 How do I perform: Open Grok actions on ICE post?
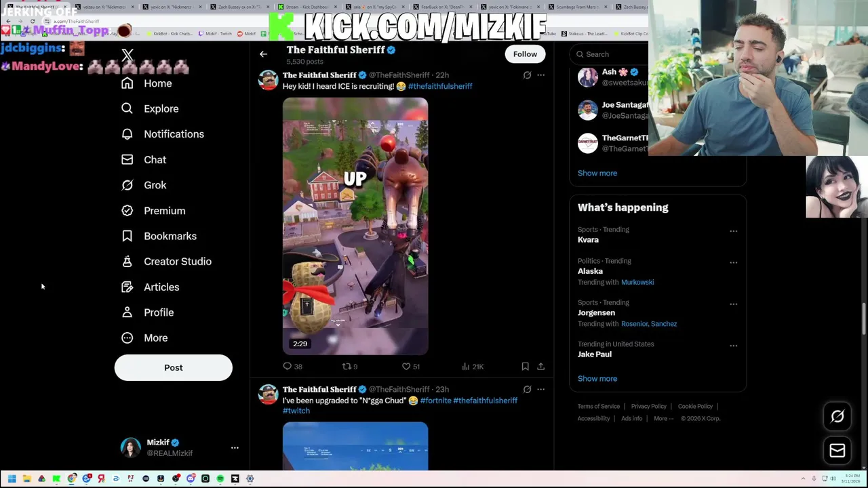tap(527, 75)
